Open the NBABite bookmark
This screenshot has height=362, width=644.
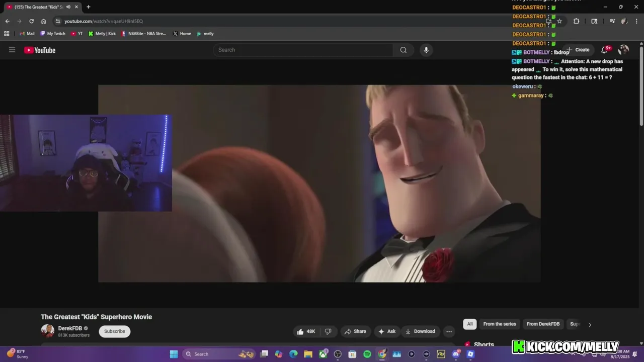click(144, 34)
